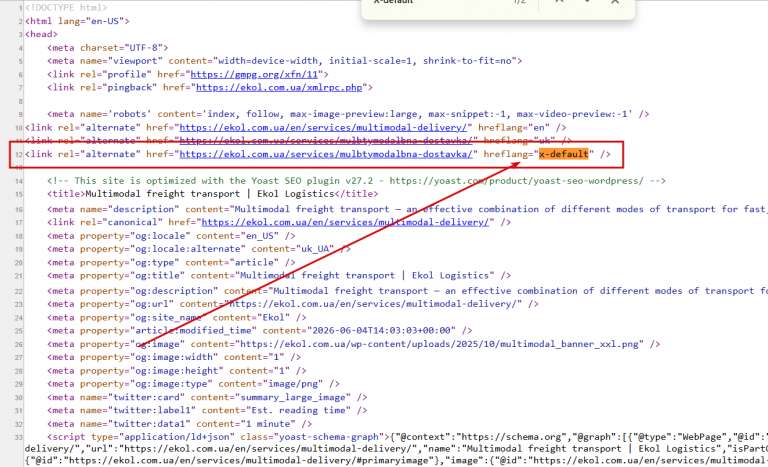Click the og:description meta line
Screen dimensions: 768x467
[408, 291]
